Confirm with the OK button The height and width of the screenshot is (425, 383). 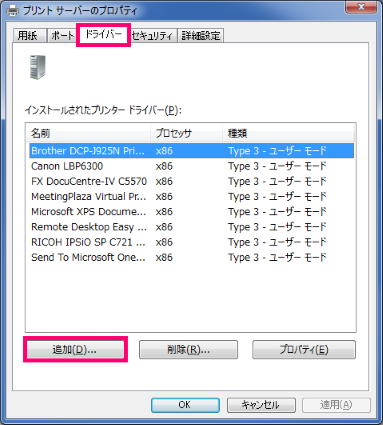(185, 405)
